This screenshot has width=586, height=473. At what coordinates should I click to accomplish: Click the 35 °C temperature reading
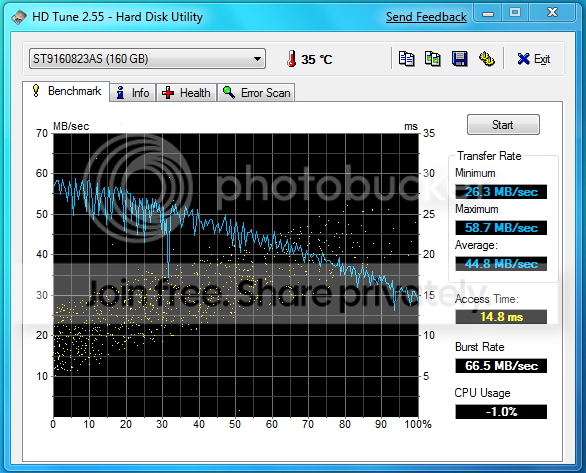(317, 59)
